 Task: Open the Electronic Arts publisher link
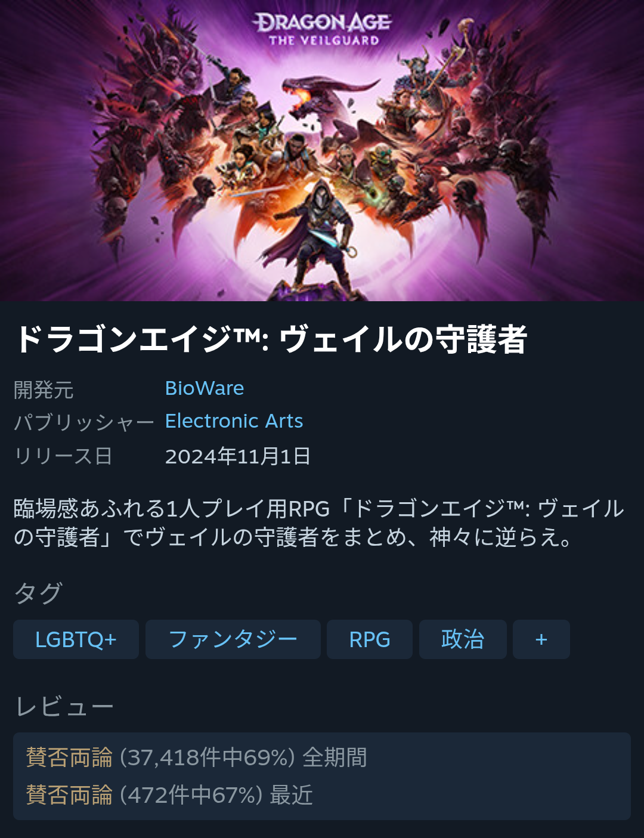[x=234, y=421]
